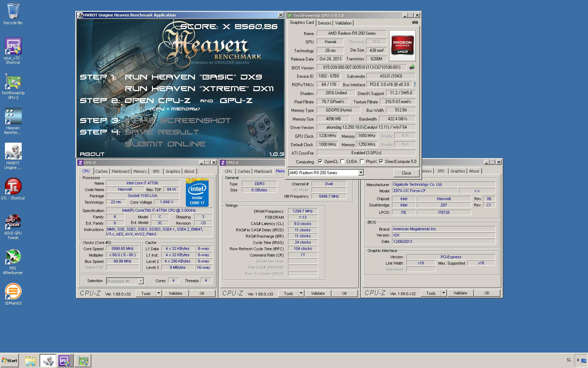Viewport: 588px width, 368px height.
Task: Select the GTL shortcut desktop icon
Action: click(x=13, y=189)
